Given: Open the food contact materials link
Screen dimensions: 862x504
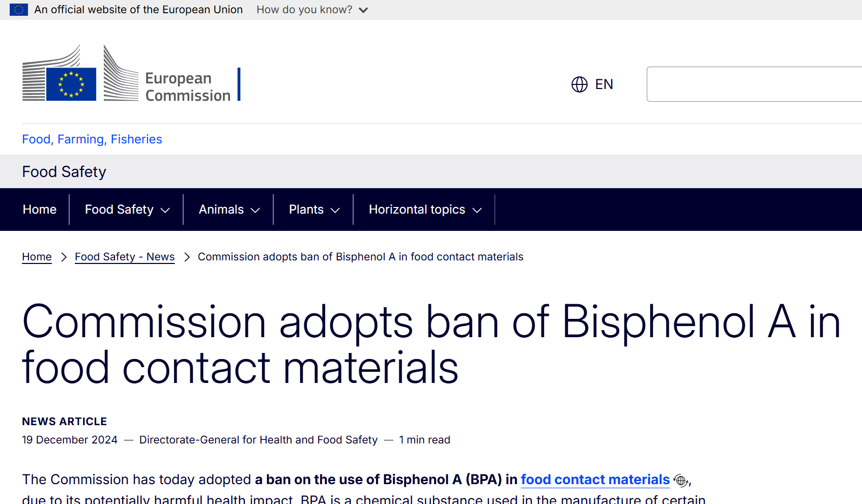Looking at the screenshot, I should click(595, 480).
